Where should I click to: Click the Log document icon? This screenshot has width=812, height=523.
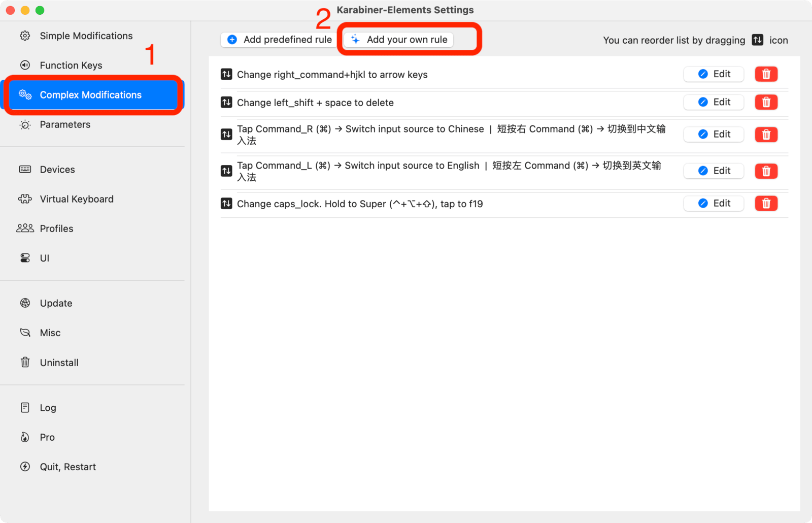(x=25, y=407)
